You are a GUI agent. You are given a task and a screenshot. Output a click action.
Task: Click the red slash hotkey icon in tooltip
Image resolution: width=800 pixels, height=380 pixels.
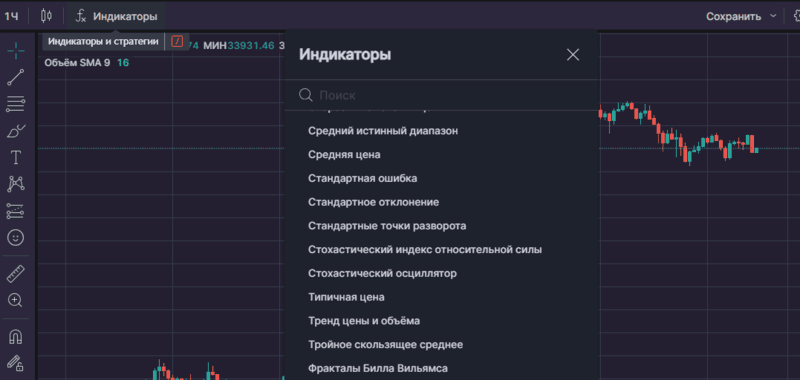click(x=177, y=41)
